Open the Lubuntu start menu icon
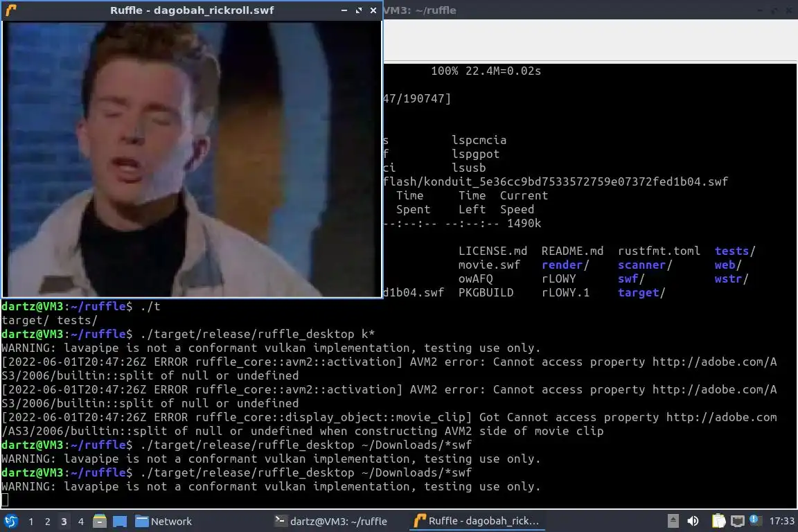 10,521
